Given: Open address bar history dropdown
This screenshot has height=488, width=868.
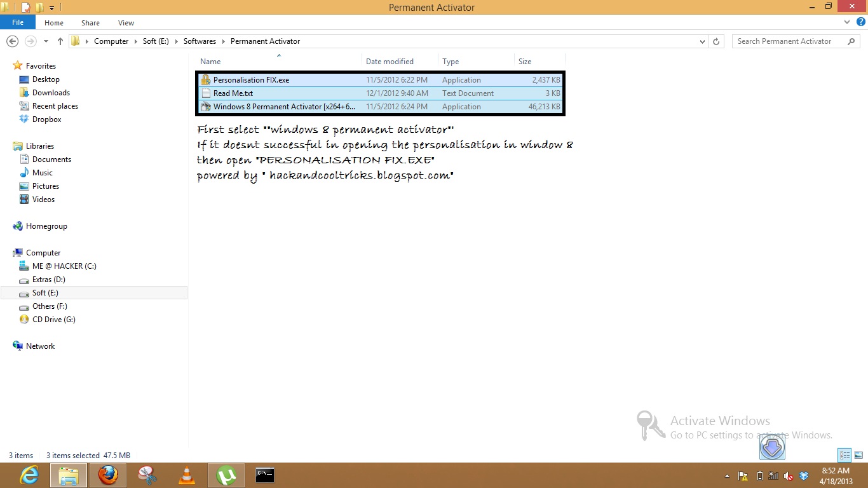Looking at the screenshot, I should [x=702, y=41].
